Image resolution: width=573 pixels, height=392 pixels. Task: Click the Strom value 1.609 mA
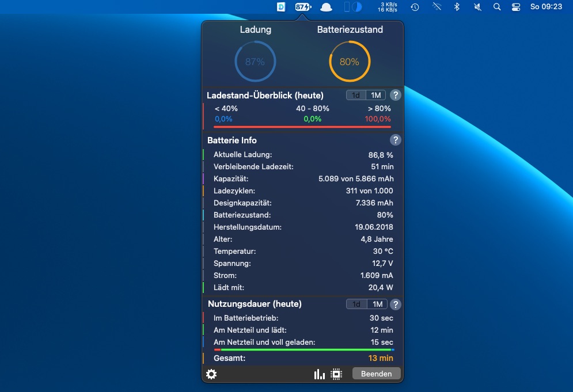coord(377,276)
